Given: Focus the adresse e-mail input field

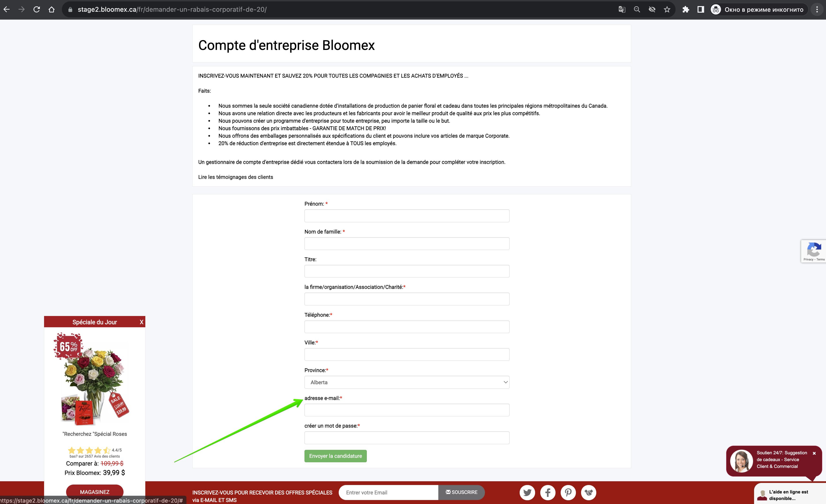Looking at the screenshot, I should (407, 410).
